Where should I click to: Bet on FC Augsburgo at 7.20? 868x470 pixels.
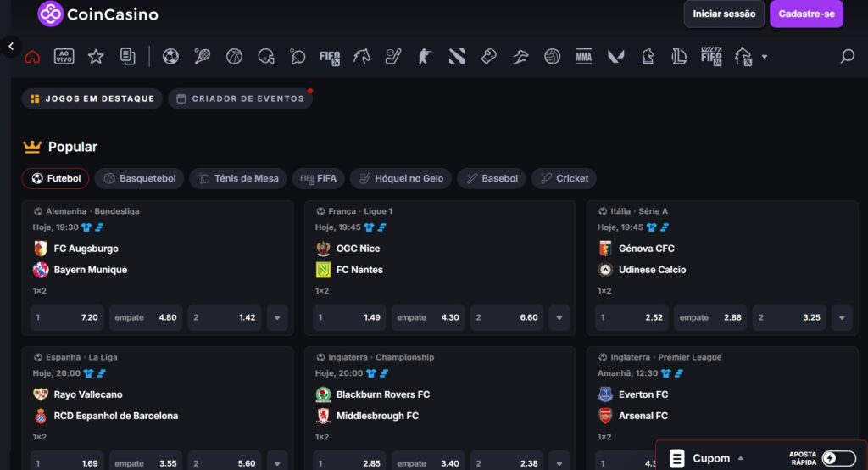(67, 317)
